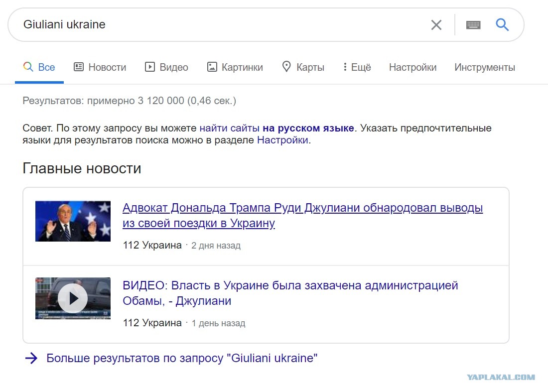Click the 1 день назад timestamp
Image resolution: width=548 pixels, height=392 pixels.
tap(218, 323)
